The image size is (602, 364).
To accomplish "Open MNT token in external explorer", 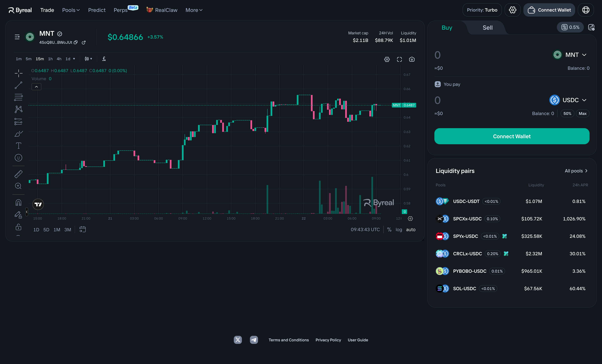I will coord(83,42).
